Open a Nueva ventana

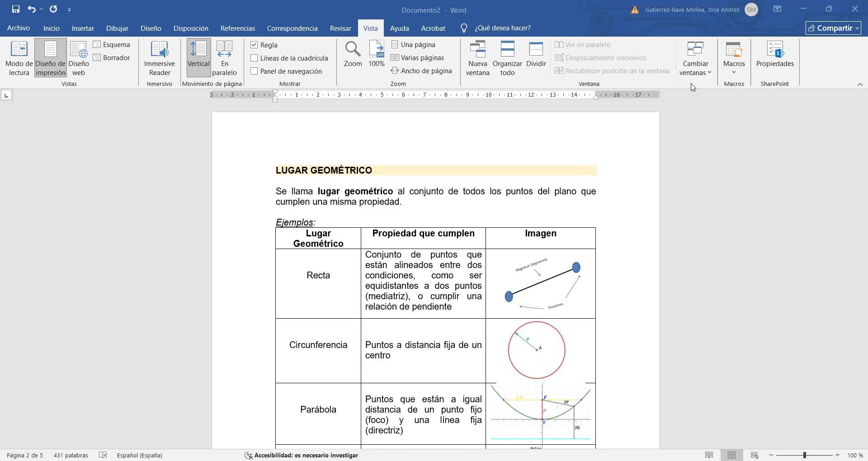coord(478,58)
